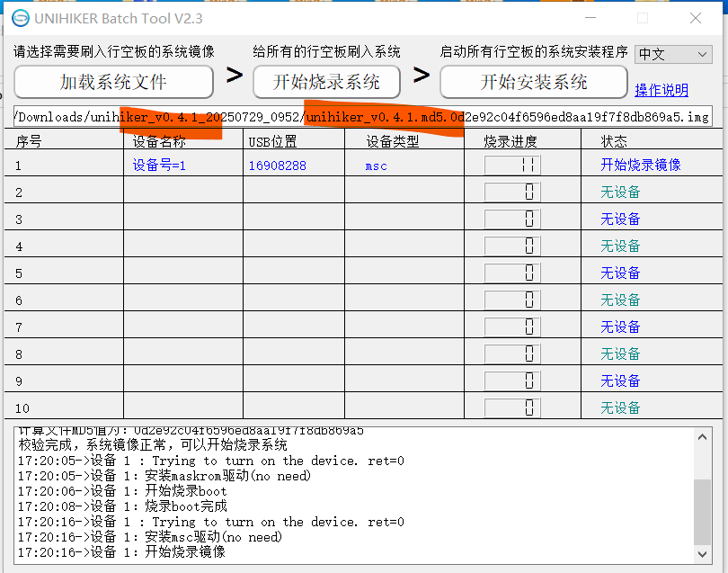Select the msc device type cell
Image resolution: width=728 pixels, height=573 pixels.
tap(376, 166)
